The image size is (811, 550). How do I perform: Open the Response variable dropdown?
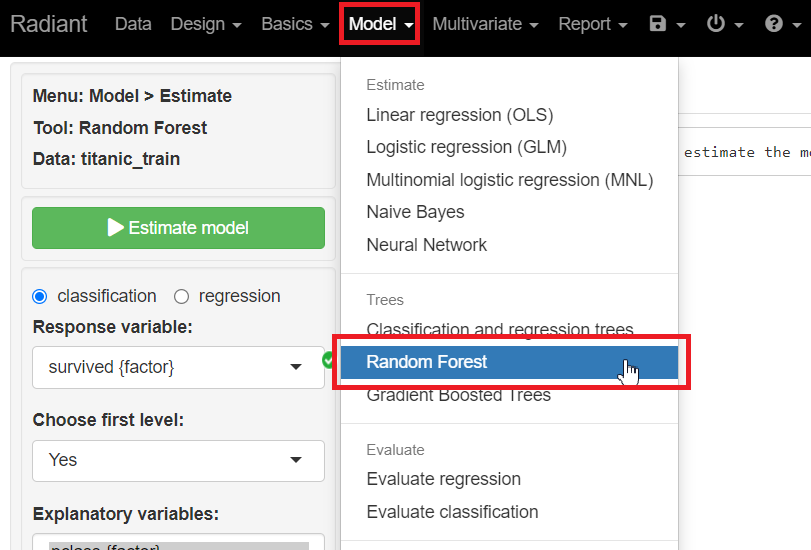(178, 367)
